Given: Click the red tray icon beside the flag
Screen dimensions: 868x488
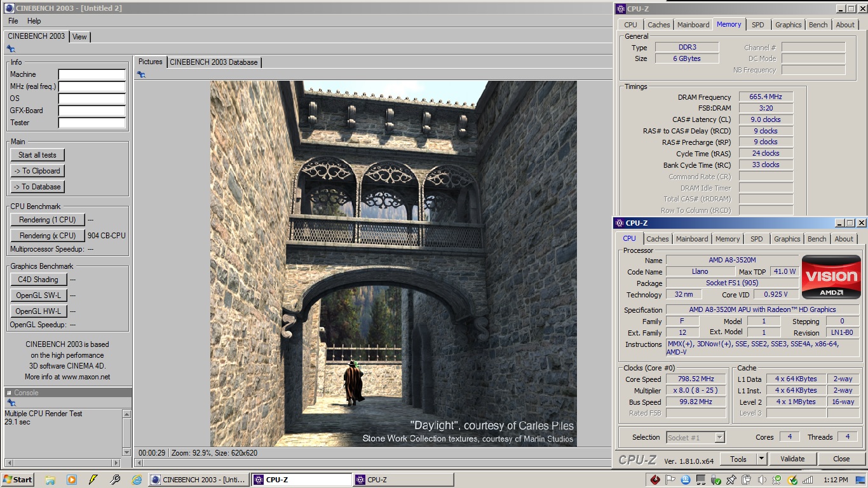Looking at the screenshot, I should [x=655, y=480].
